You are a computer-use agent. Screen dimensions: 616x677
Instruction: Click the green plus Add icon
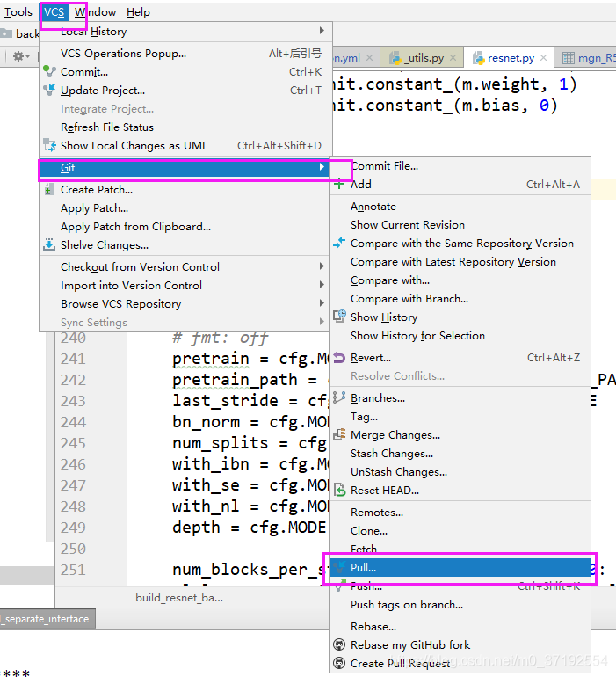[x=339, y=185]
